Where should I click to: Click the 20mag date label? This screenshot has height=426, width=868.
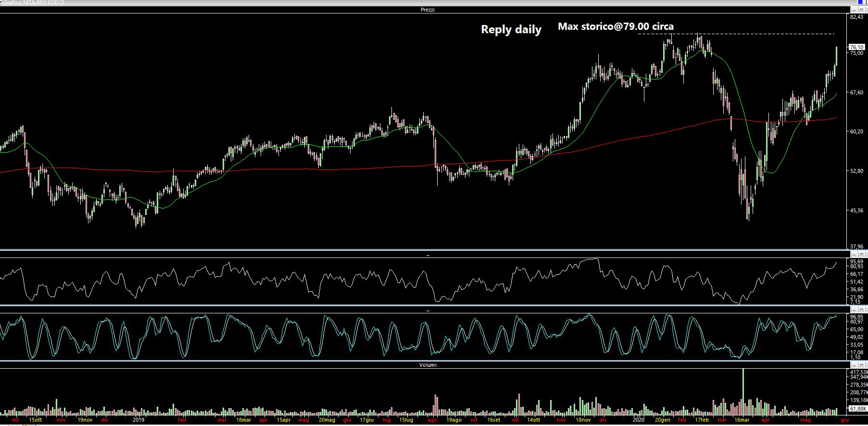[x=327, y=420]
